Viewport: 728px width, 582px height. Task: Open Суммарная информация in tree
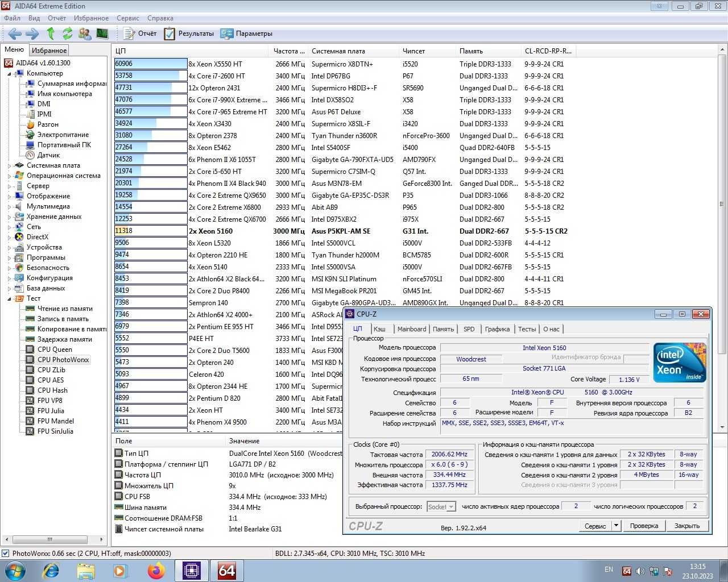click(x=72, y=84)
